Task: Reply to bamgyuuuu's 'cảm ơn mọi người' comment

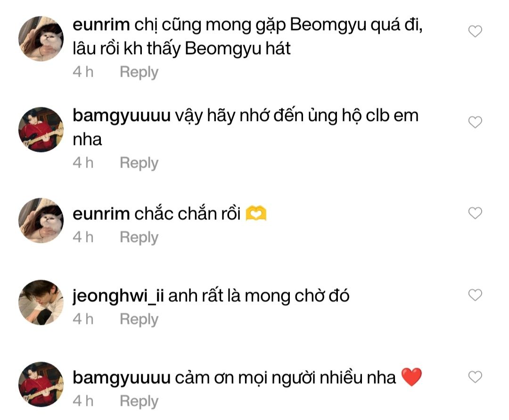Action: tap(139, 402)
